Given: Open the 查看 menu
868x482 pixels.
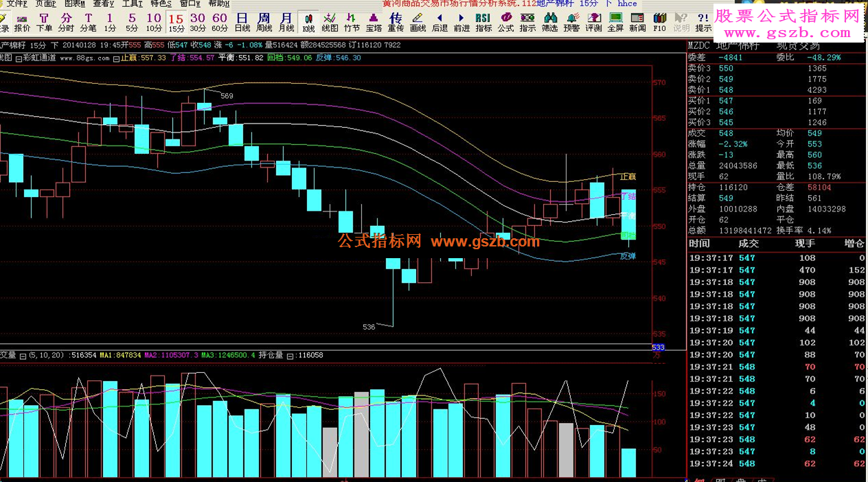Looking at the screenshot, I should click(x=103, y=4).
